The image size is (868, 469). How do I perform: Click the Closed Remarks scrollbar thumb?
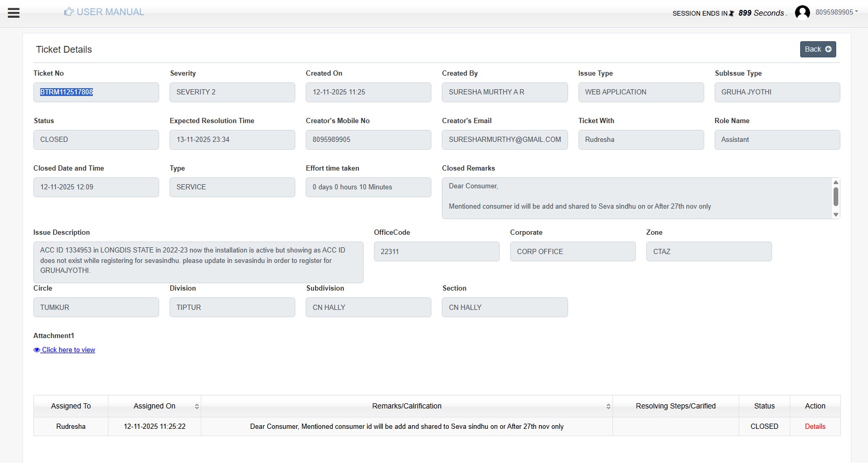[836, 196]
